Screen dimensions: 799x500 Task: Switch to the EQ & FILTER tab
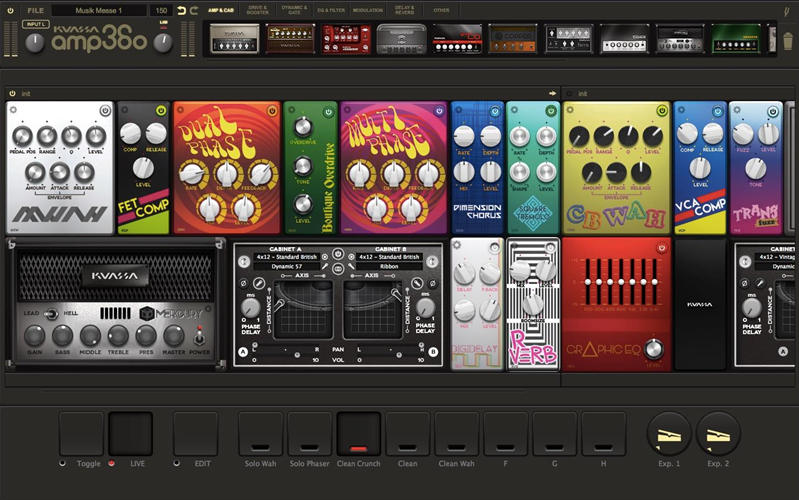[x=331, y=10]
